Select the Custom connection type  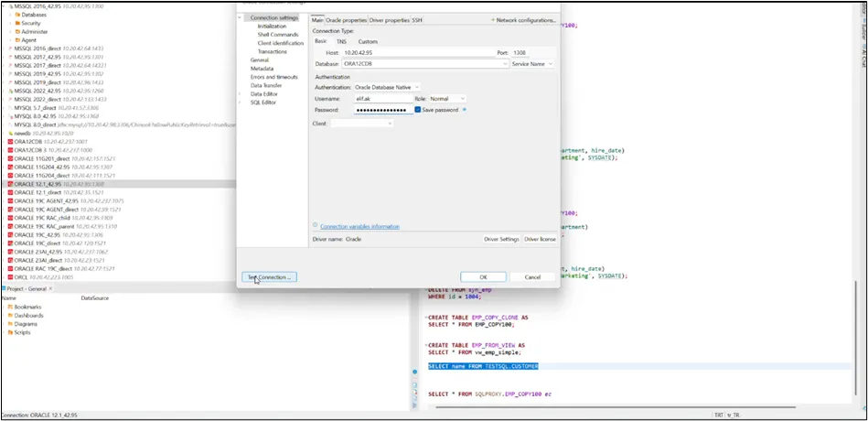pos(368,41)
